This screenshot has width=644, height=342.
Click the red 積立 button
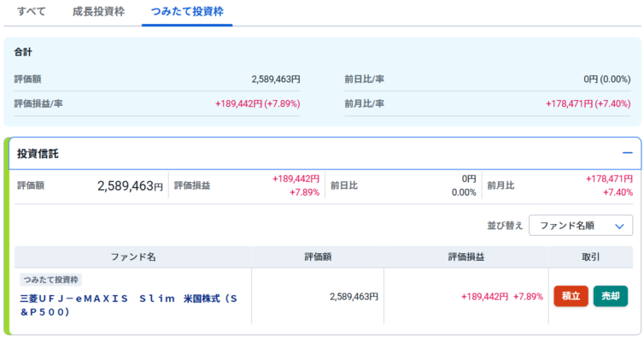571,296
